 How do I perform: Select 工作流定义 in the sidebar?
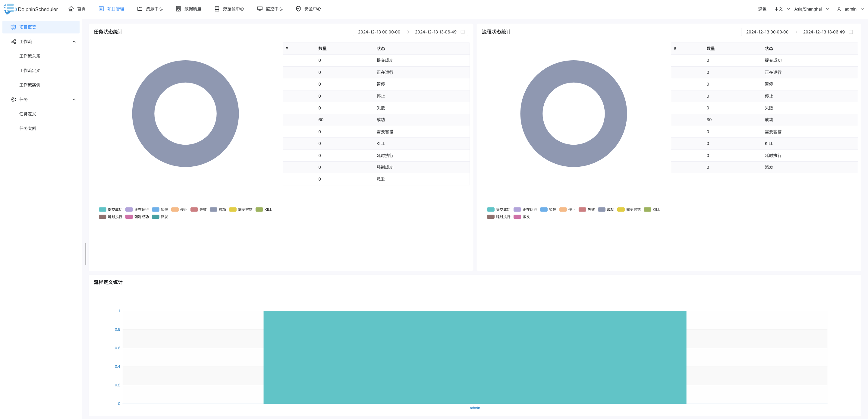pos(30,71)
